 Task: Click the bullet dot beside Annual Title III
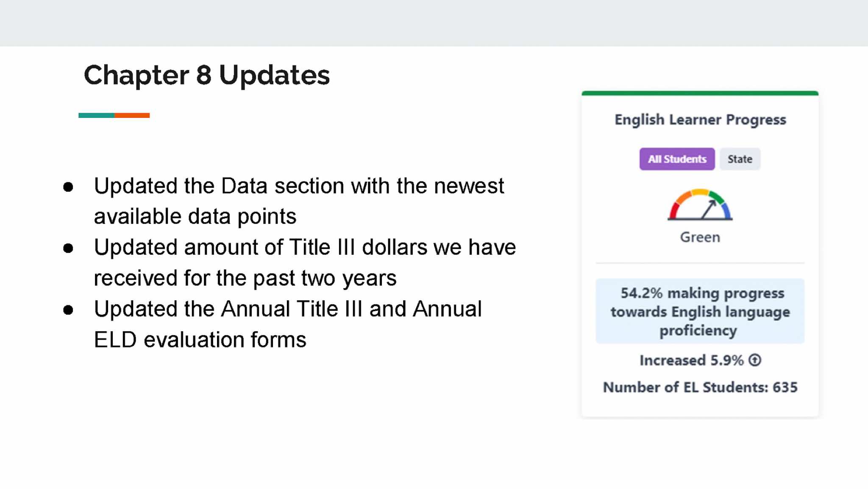click(68, 310)
